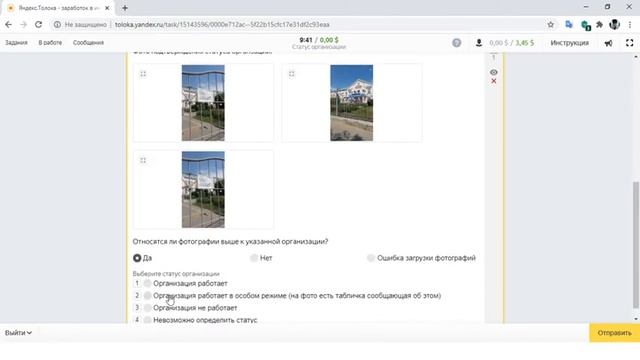This screenshot has height=360, width=640.
Task: Click the 9:41 timer text
Action: coord(306,40)
